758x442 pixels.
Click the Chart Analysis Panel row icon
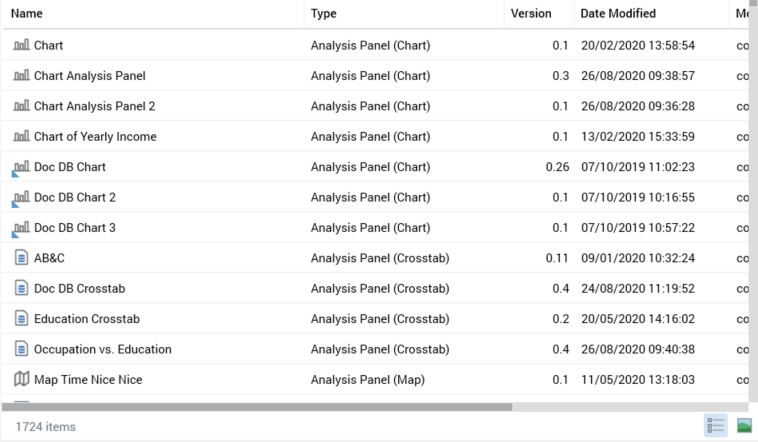[22, 76]
